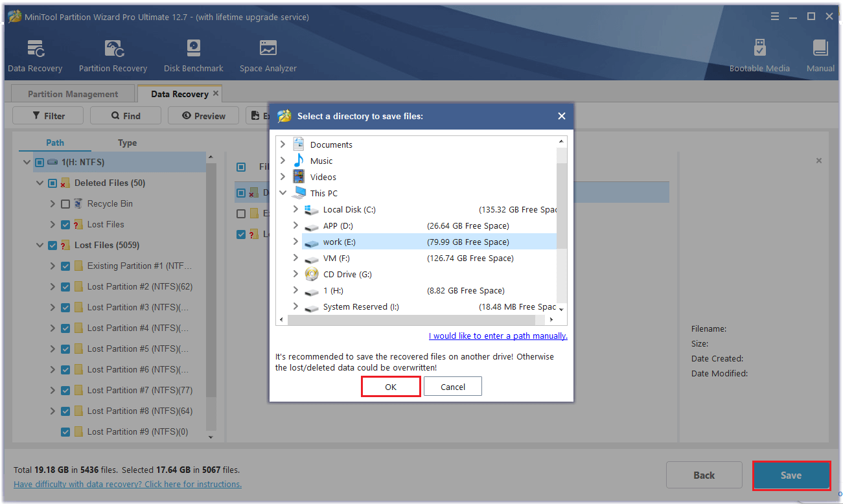Click the Preview button

tap(203, 115)
